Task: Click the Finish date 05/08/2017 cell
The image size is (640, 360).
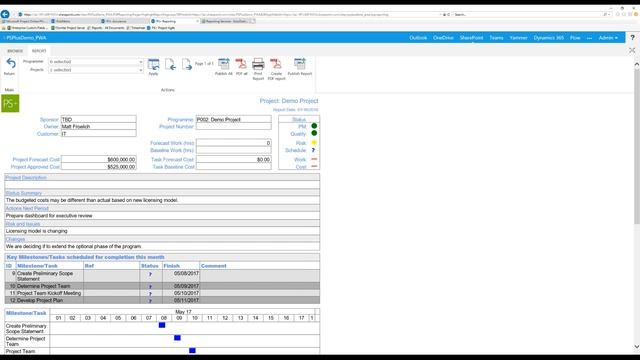Action: coord(181,276)
